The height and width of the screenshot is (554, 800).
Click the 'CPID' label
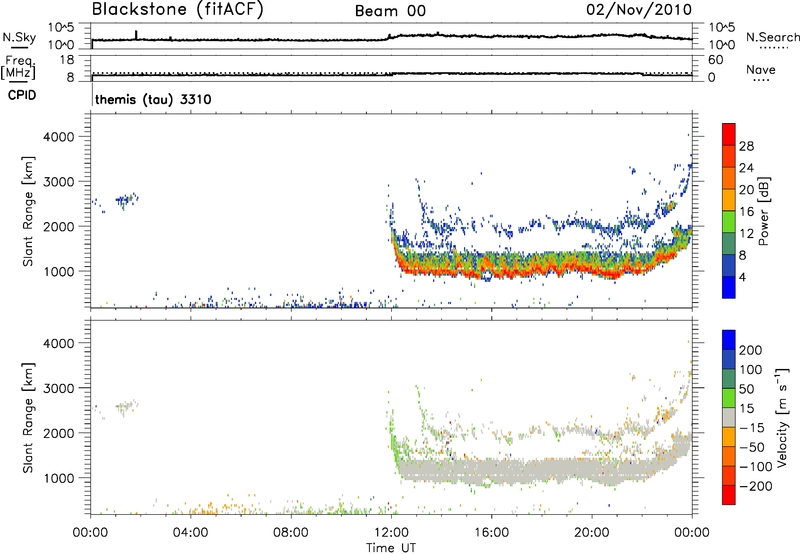click(22, 95)
